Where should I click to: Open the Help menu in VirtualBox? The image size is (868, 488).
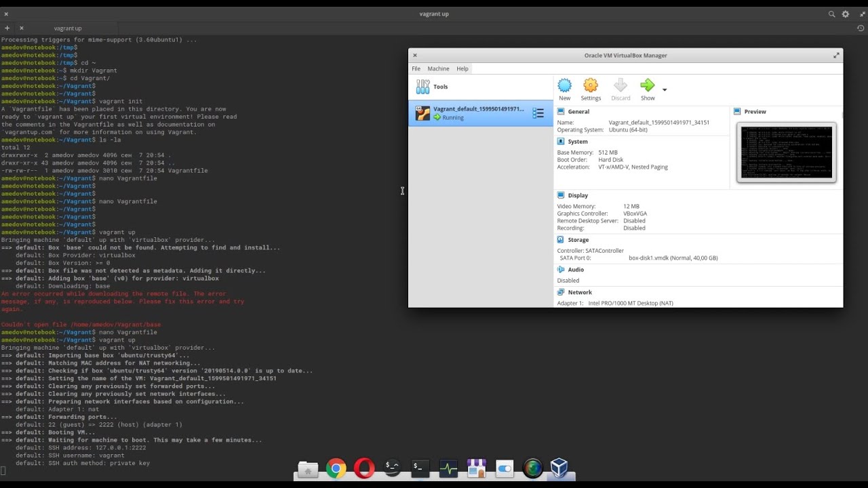[x=462, y=68]
